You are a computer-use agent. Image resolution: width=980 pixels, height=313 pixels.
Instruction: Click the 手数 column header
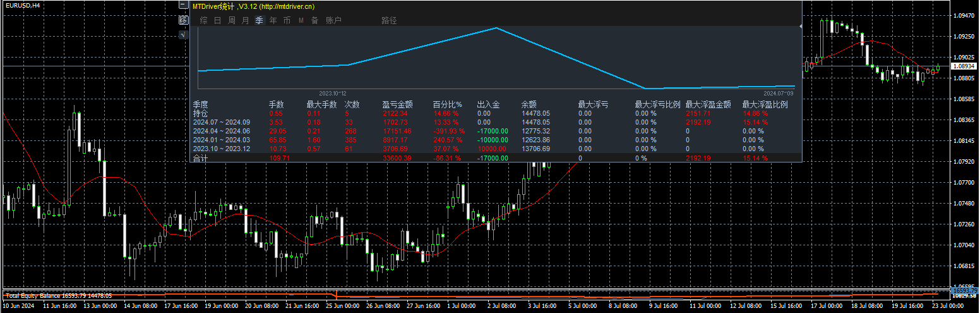276,104
